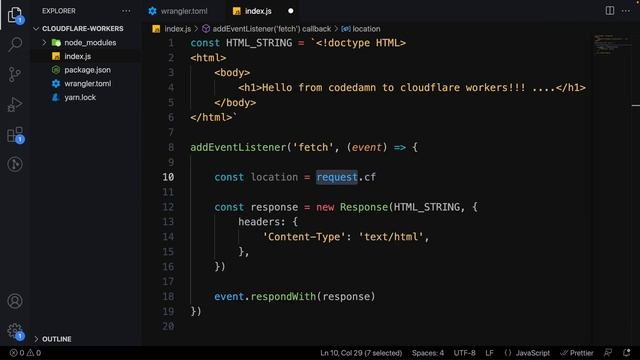The image size is (640, 360).
Task: Open notifications bell in status bar
Action: click(x=627, y=353)
